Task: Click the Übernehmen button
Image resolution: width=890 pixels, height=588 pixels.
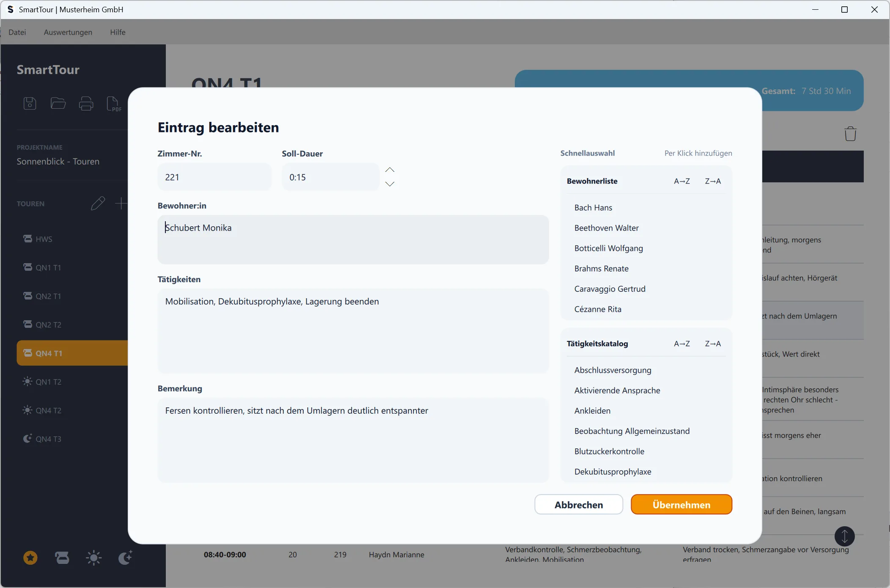Action: [x=681, y=505]
